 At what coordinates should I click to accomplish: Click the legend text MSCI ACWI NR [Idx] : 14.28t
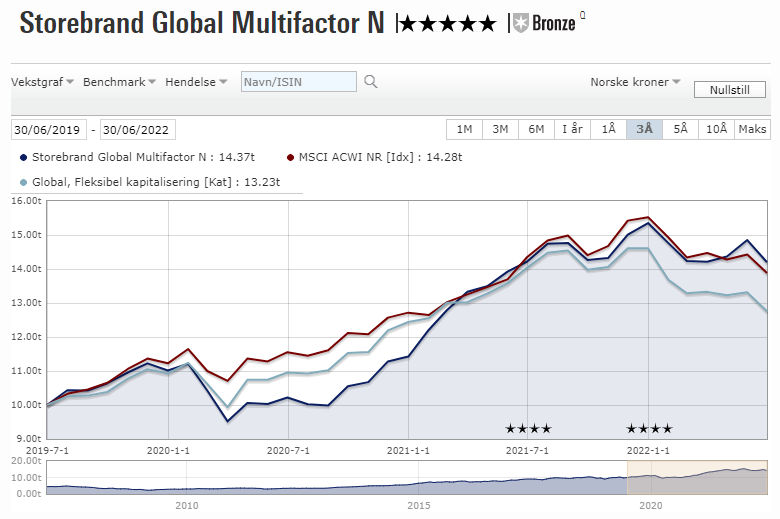[x=381, y=157]
